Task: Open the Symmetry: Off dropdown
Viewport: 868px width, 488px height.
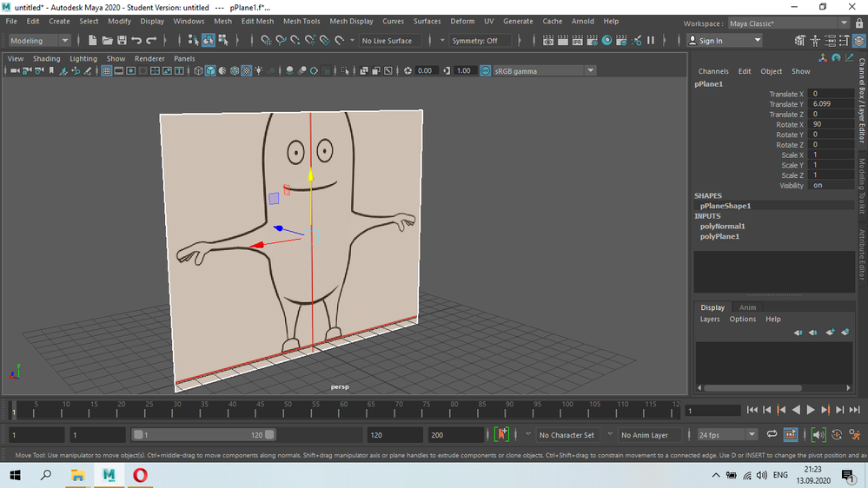Action: (x=480, y=41)
